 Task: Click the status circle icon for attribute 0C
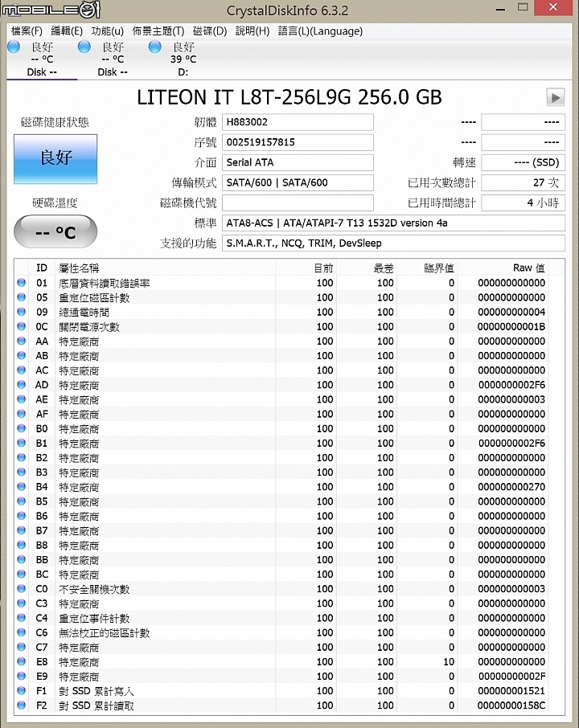point(22,326)
